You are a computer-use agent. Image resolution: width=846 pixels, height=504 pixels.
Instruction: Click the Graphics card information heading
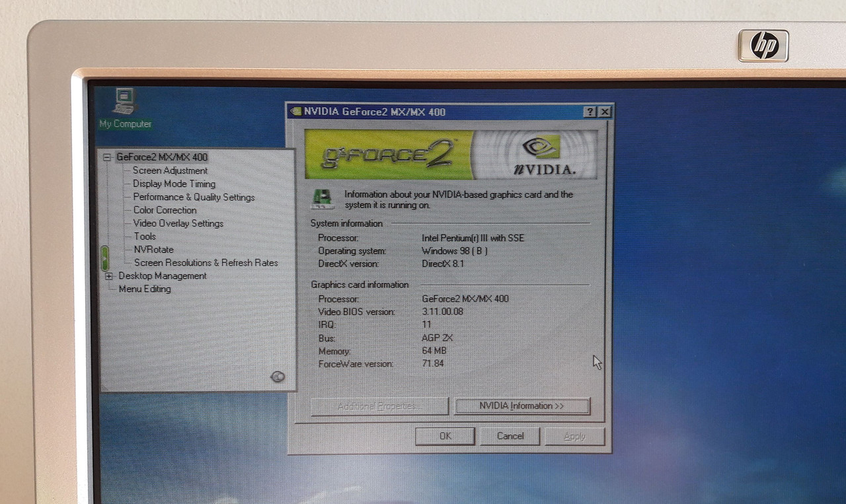pyautogui.click(x=360, y=285)
